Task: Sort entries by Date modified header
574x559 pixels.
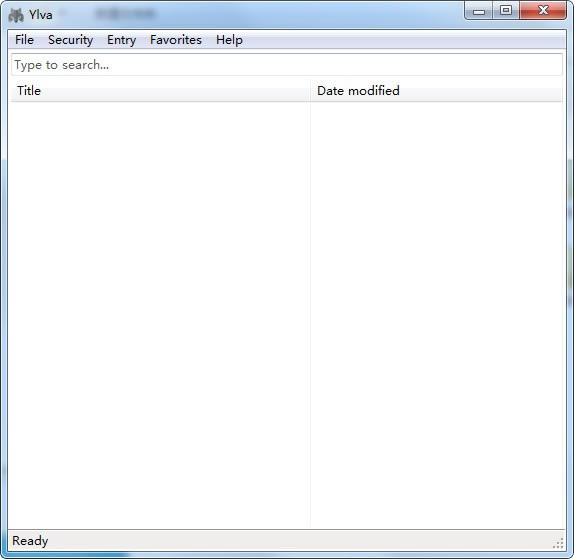Action: (x=436, y=90)
